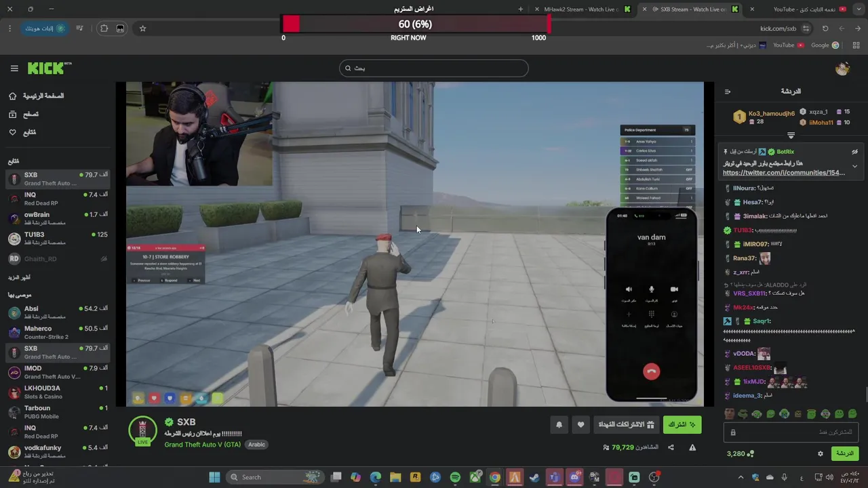Open user profile avatar menu

tap(842, 68)
